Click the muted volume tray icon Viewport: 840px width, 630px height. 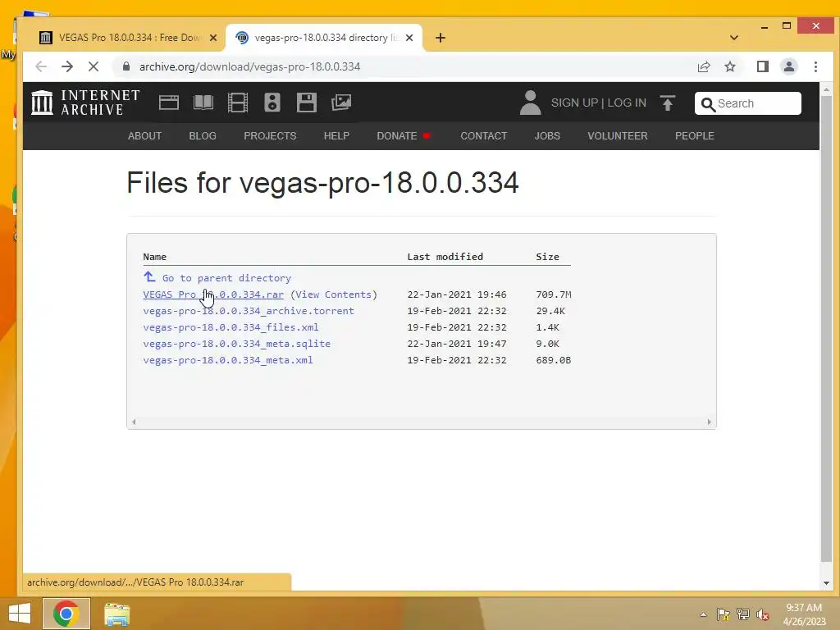(763, 614)
